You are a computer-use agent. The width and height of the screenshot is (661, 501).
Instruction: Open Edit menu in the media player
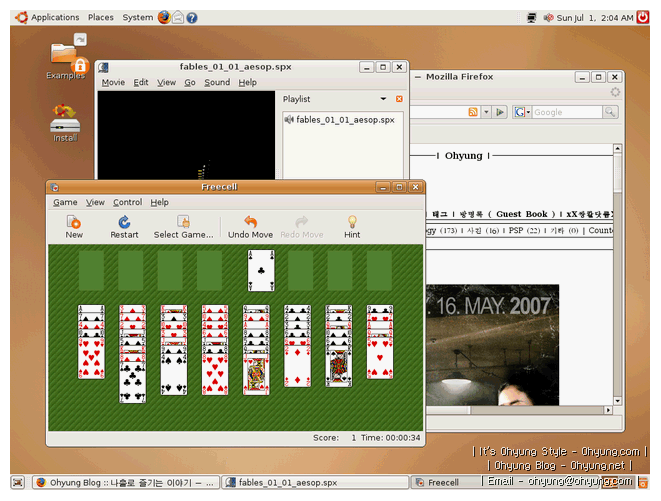pos(141,82)
